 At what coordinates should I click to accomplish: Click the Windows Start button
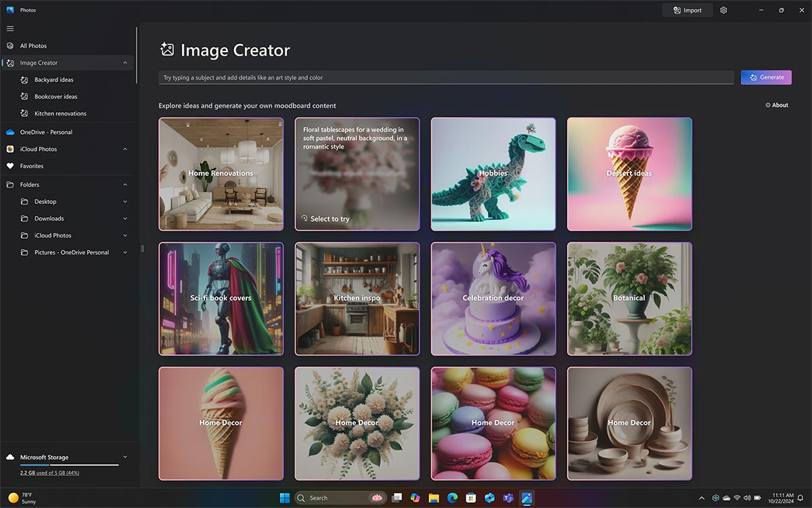[285, 498]
